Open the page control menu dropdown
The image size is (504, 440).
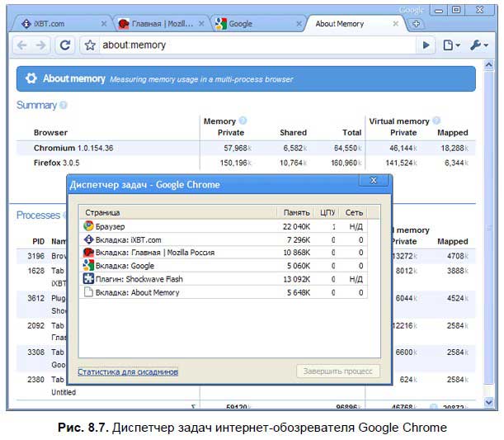(x=451, y=45)
